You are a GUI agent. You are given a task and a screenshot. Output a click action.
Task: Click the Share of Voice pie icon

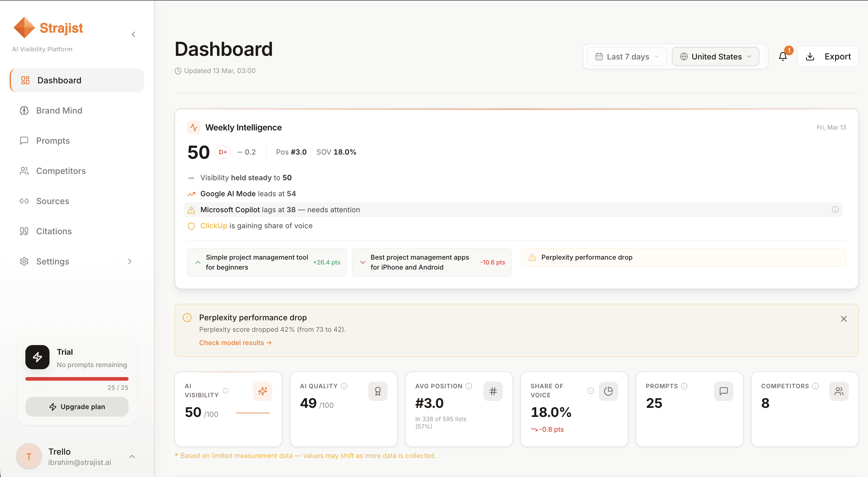coord(608,391)
